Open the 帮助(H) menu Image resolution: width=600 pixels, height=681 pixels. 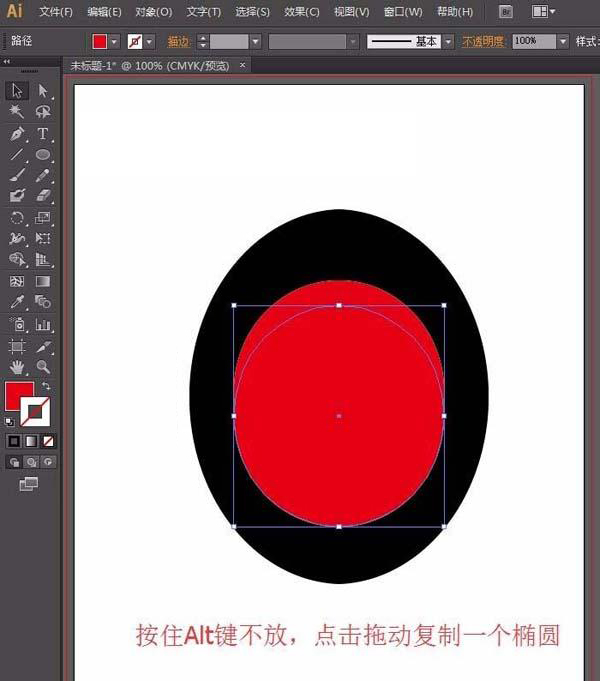pos(455,12)
